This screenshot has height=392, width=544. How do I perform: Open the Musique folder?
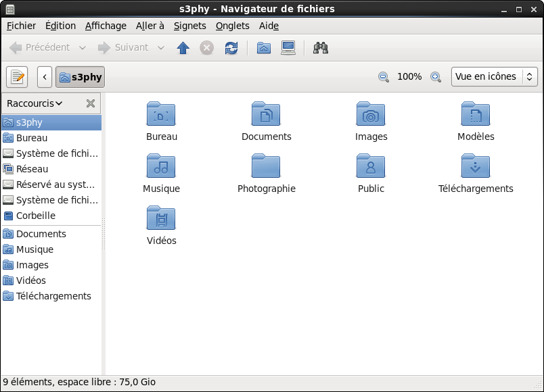click(161, 166)
